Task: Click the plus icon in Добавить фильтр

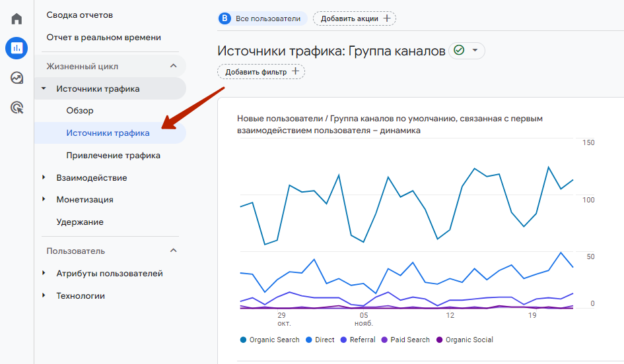Action: [295, 71]
